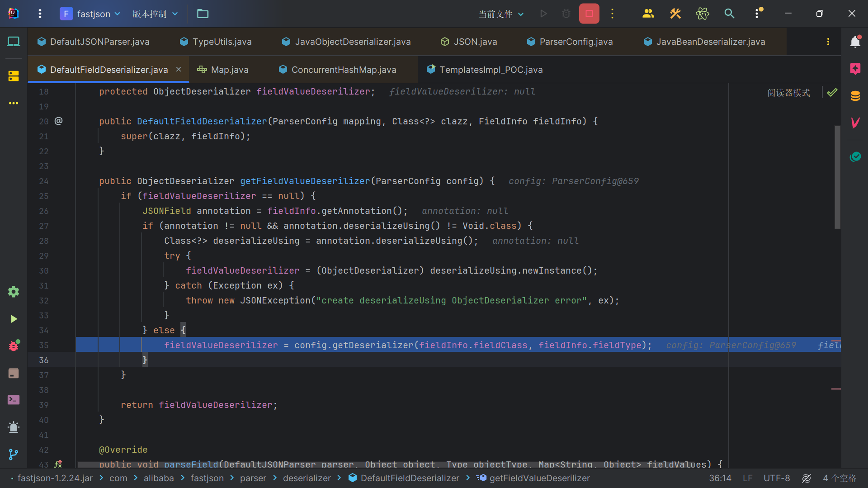Click the deserializer breadcrumb
This screenshot has height=488, width=868.
point(307,478)
